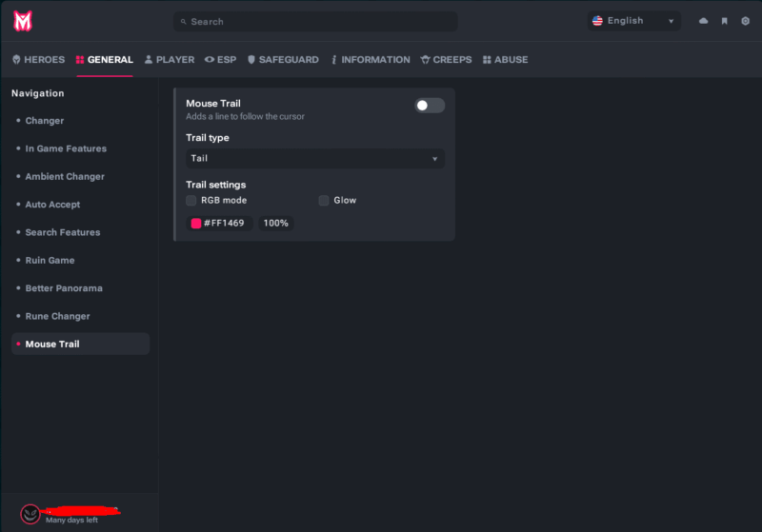This screenshot has height=532, width=762.
Task: Open cloud configs icon in header
Action: point(703,21)
